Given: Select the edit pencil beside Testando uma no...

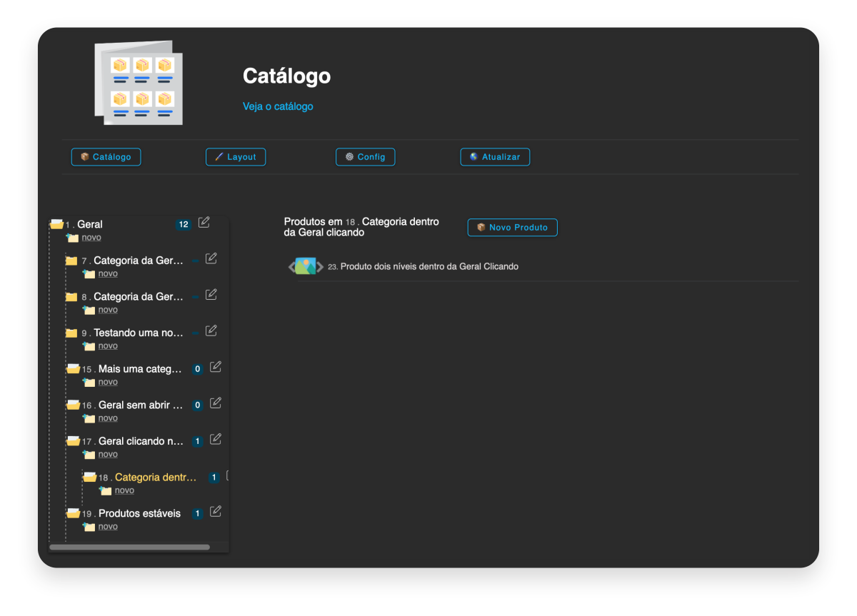Looking at the screenshot, I should [210, 330].
